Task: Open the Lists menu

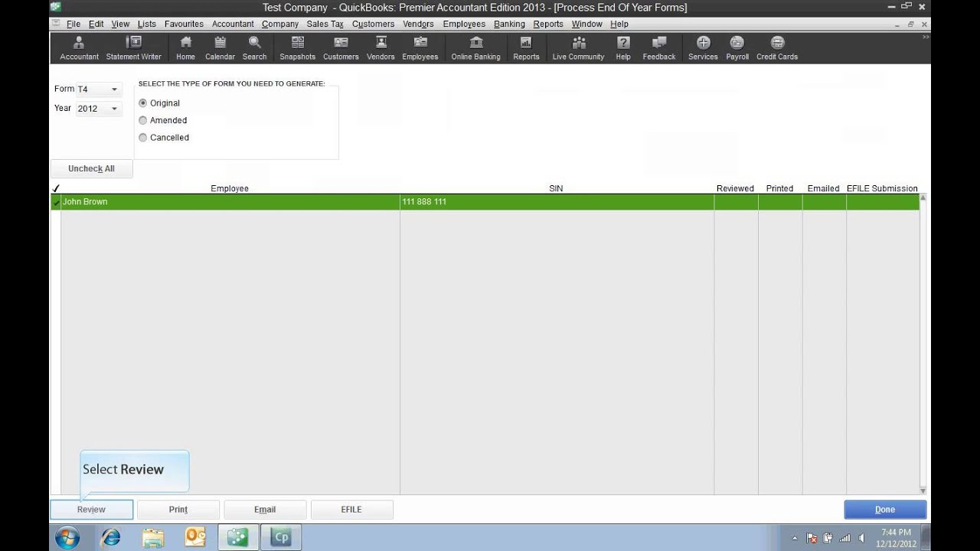Action: click(147, 24)
